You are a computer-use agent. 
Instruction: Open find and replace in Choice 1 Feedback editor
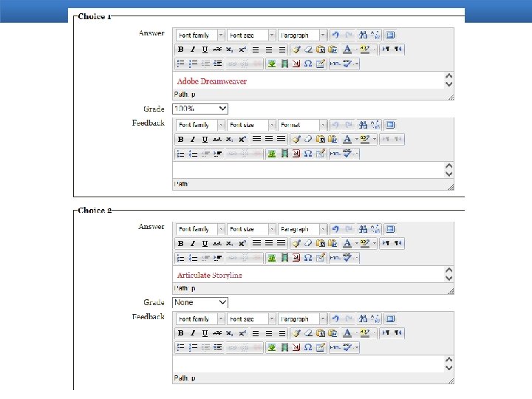375,125
